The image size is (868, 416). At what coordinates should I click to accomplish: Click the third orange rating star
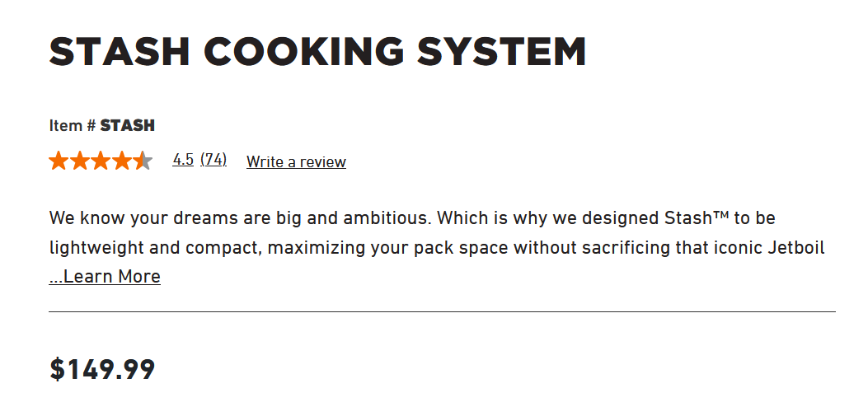[101, 161]
